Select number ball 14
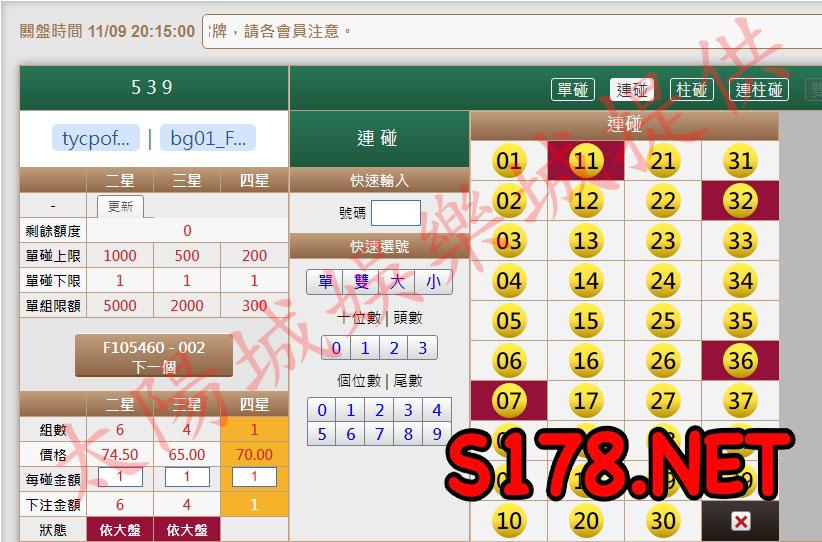 [586, 281]
